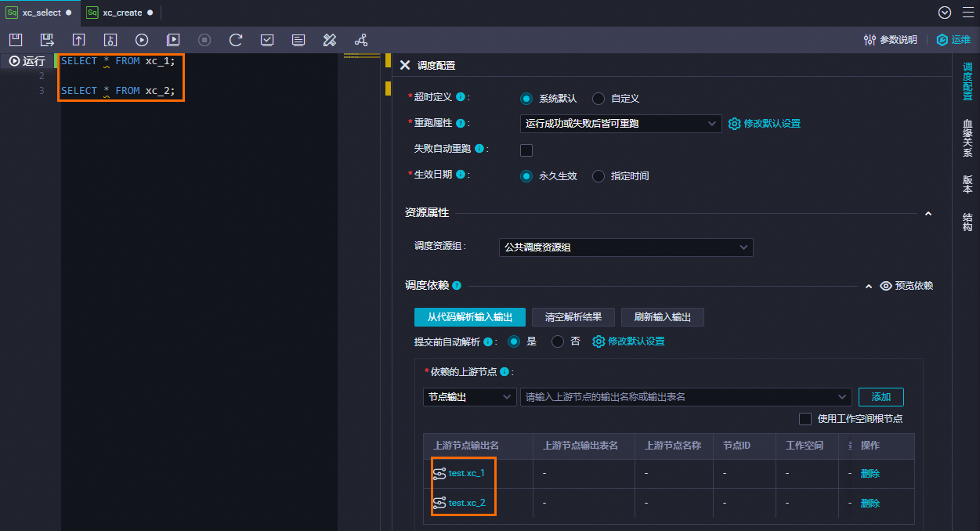The image size is (980, 531).
Task: Open the 结构 side tab
Action: click(967, 222)
